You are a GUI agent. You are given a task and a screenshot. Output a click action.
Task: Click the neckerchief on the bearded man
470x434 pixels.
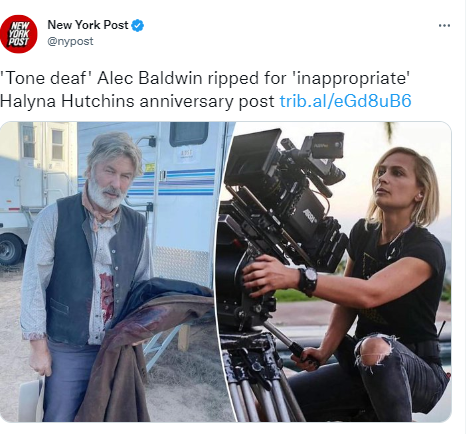[x=100, y=208]
